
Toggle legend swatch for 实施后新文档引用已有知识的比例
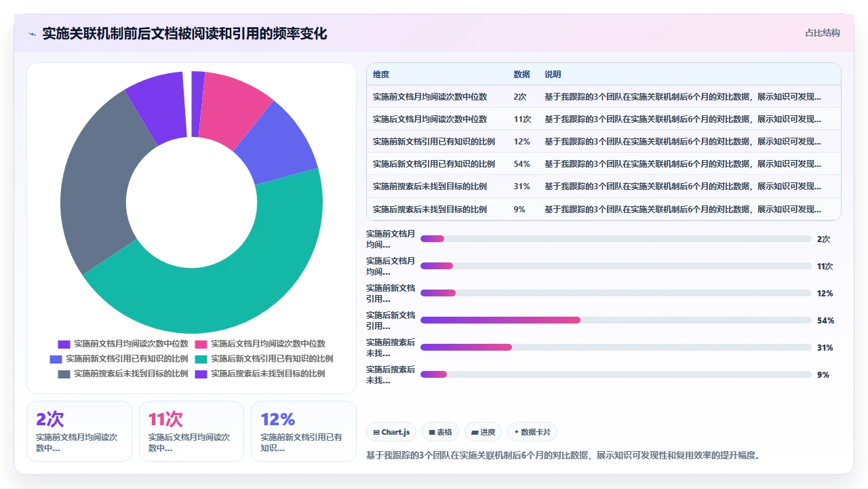(x=201, y=359)
